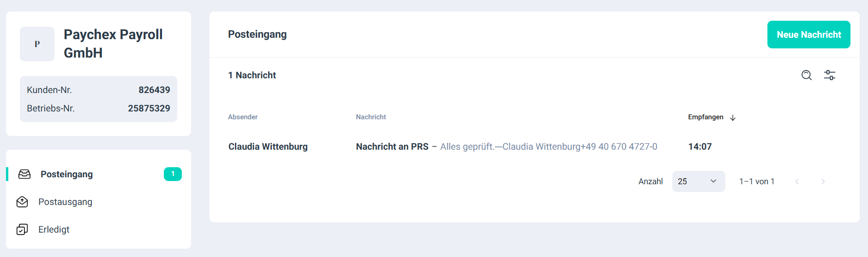The height and width of the screenshot is (257, 868).
Task: Open the message from Claudia Wittenburg
Action: point(534,146)
